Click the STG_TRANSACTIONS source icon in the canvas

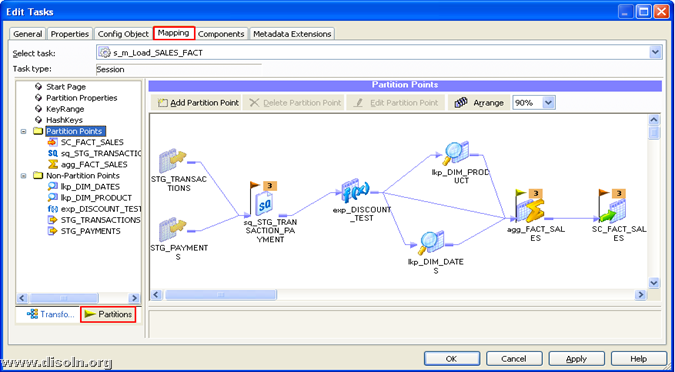172,161
